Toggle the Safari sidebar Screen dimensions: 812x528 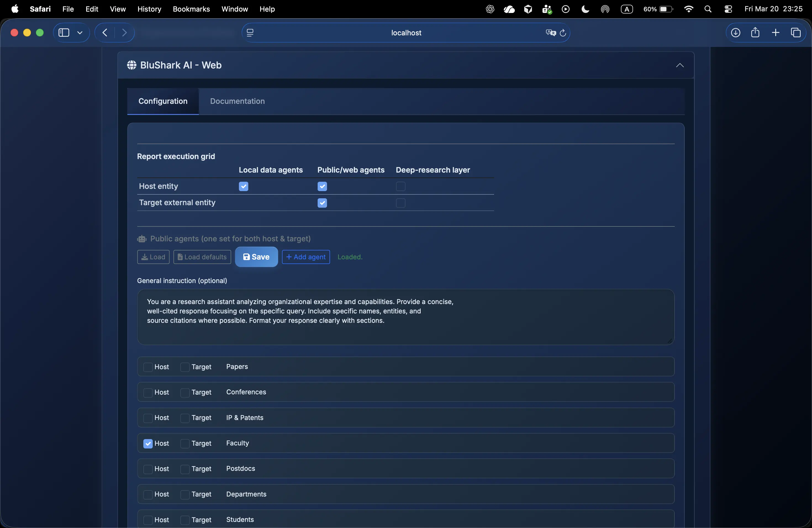[64, 33]
